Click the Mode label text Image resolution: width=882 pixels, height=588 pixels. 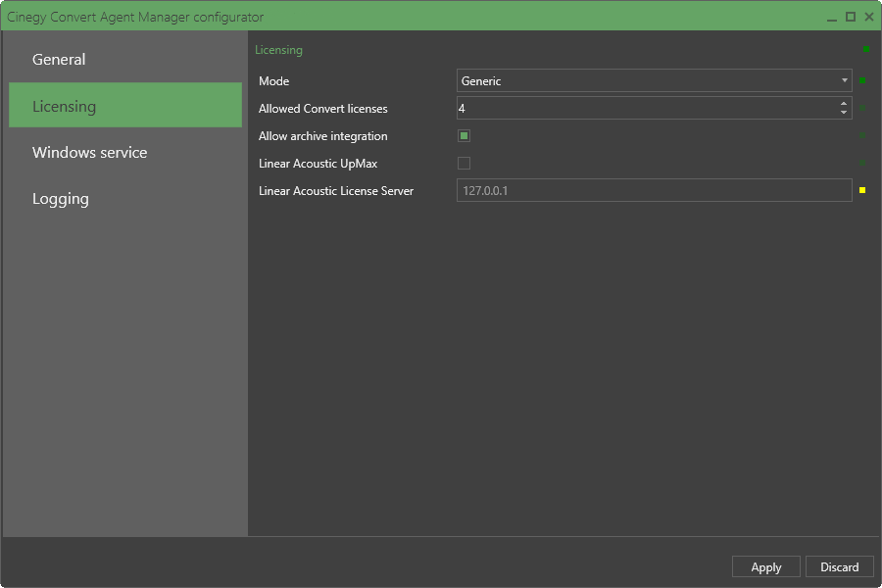tap(274, 81)
